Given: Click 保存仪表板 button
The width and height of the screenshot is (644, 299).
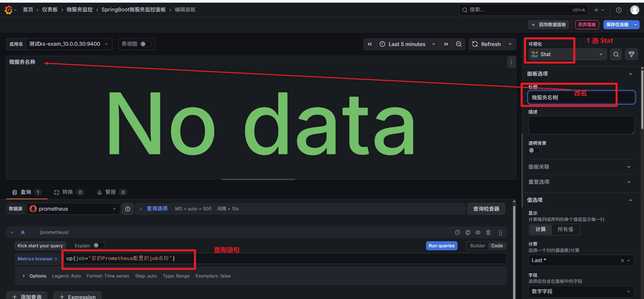Looking at the screenshot, I should point(618,25).
